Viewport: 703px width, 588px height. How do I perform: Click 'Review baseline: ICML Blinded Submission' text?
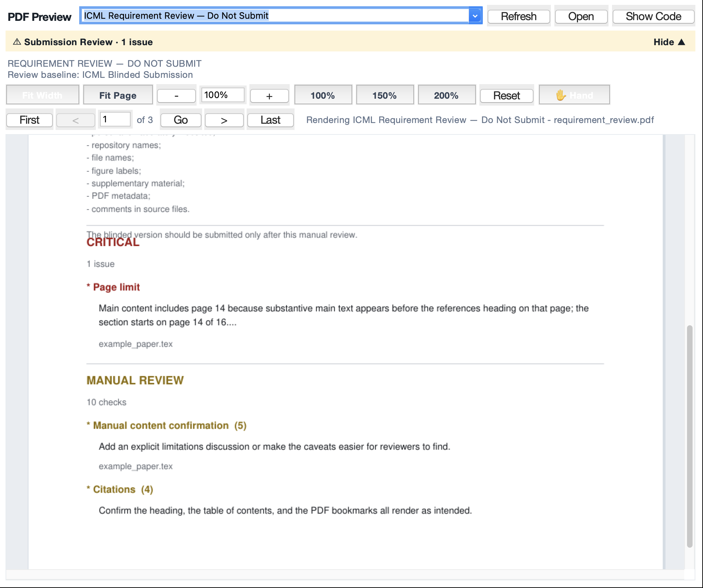pos(100,75)
